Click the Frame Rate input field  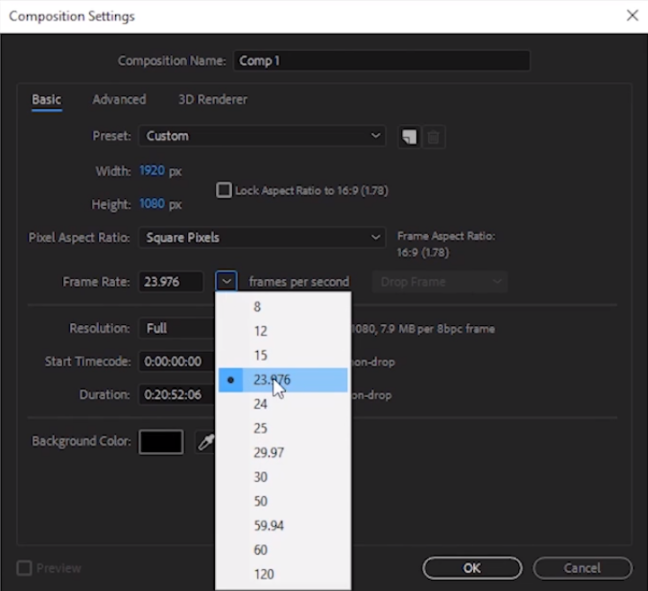(x=171, y=282)
